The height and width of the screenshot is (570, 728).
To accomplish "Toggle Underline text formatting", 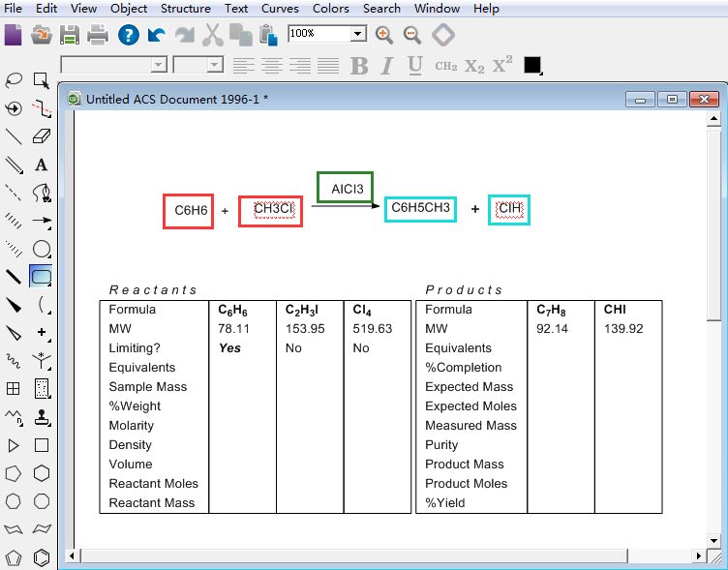I will pos(414,66).
